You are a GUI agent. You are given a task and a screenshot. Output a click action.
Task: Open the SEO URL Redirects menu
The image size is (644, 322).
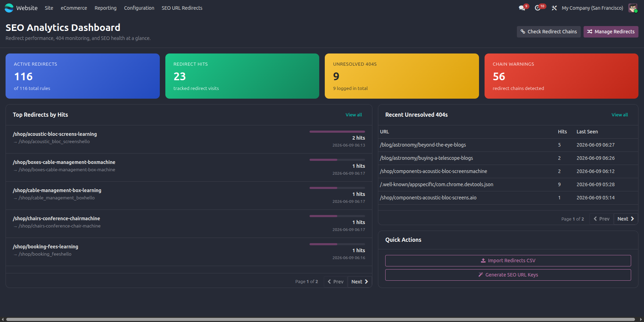pos(182,8)
